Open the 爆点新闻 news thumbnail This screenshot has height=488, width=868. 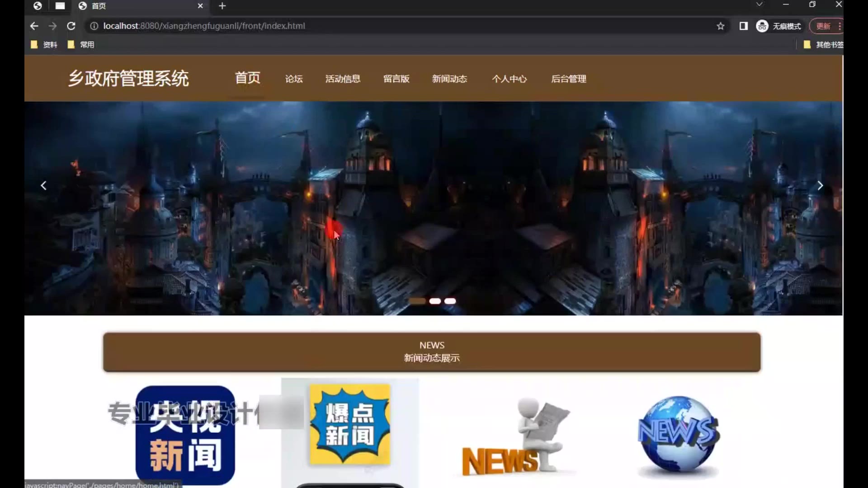[x=349, y=425]
